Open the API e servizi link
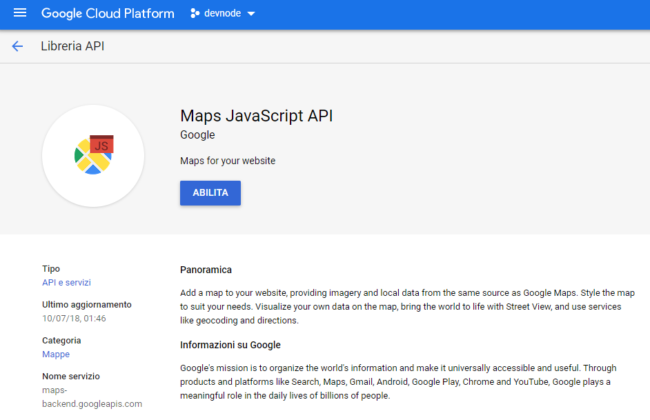650x420 pixels. coord(66,282)
